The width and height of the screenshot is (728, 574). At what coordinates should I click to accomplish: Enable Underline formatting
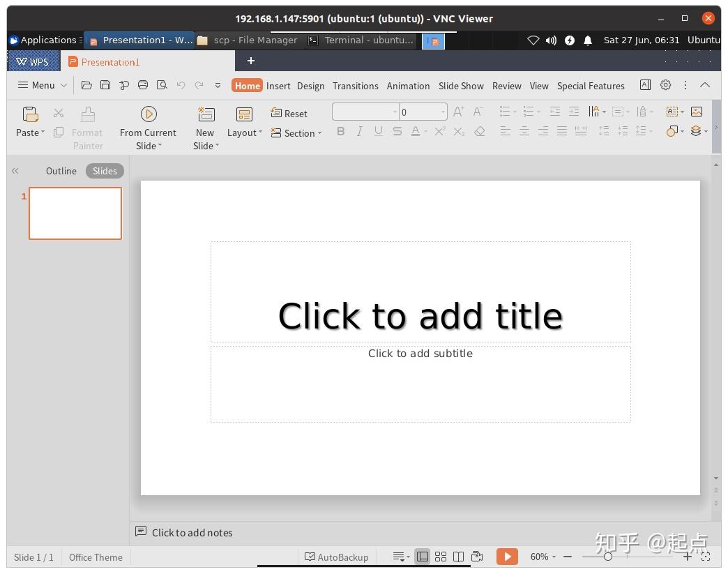(378, 131)
